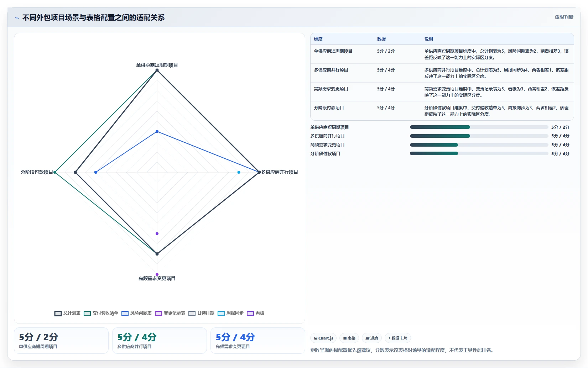This screenshot has height=368, width=588.
Task: Click the 象限判断 label in header
Action: pos(564,17)
